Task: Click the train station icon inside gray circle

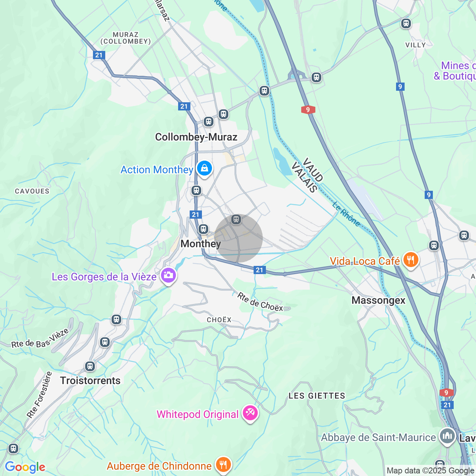Action: tap(236, 219)
